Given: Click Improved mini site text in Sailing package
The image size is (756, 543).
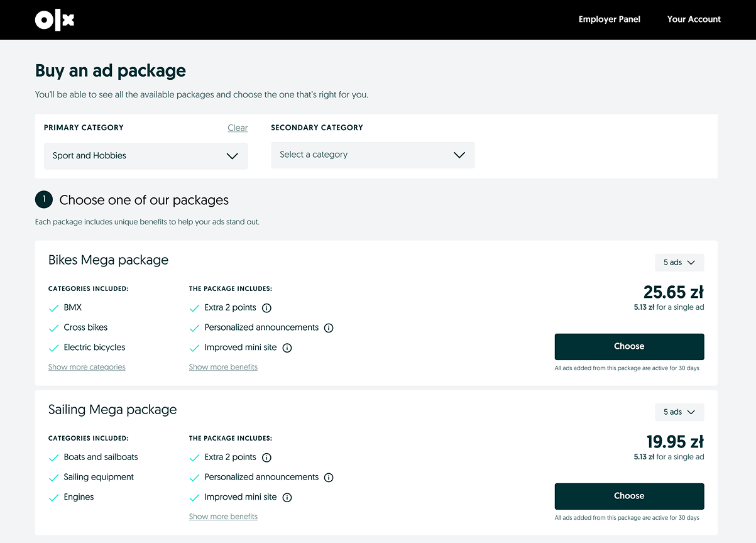Looking at the screenshot, I should pos(241,497).
